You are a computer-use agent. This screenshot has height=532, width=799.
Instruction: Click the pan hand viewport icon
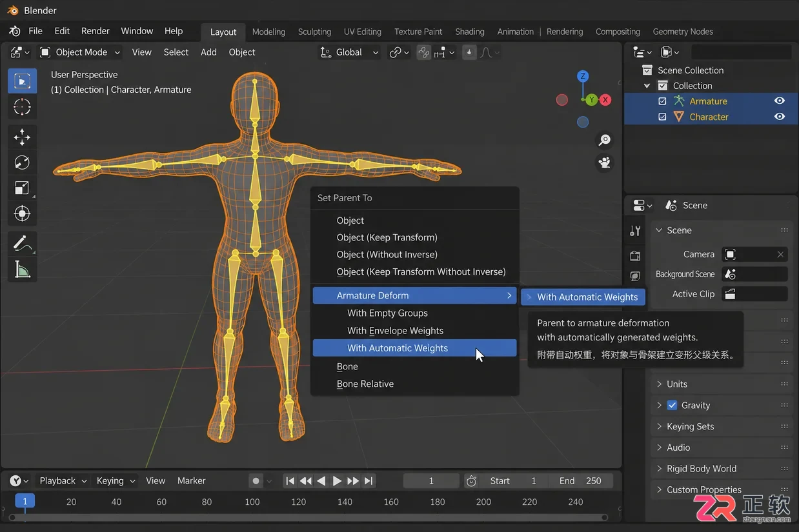[x=605, y=163]
